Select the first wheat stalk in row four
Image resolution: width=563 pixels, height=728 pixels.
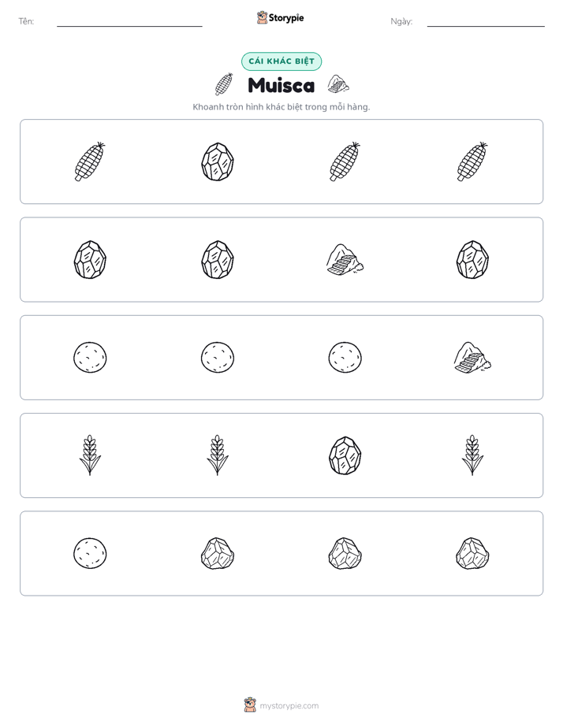point(90,455)
